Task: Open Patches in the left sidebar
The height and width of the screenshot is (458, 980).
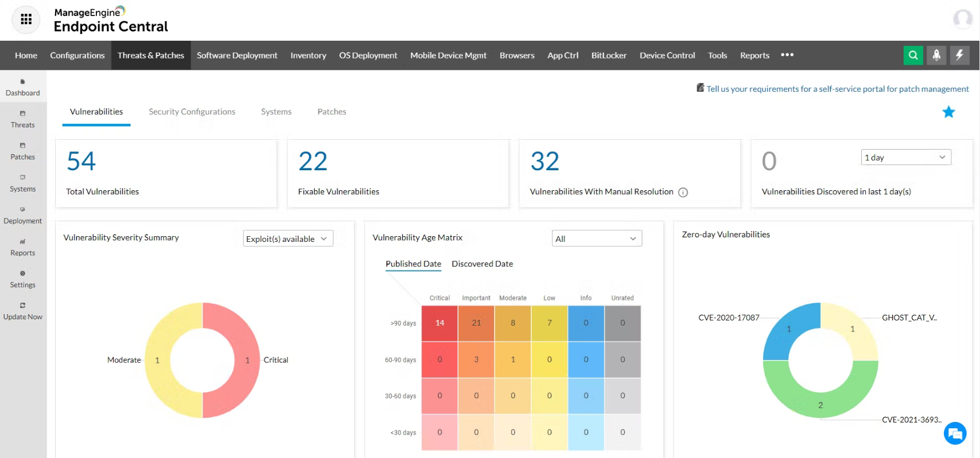Action: [23, 151]
